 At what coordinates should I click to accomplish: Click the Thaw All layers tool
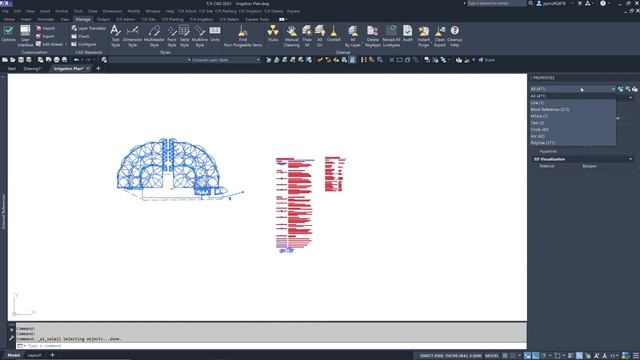(307, 36)
